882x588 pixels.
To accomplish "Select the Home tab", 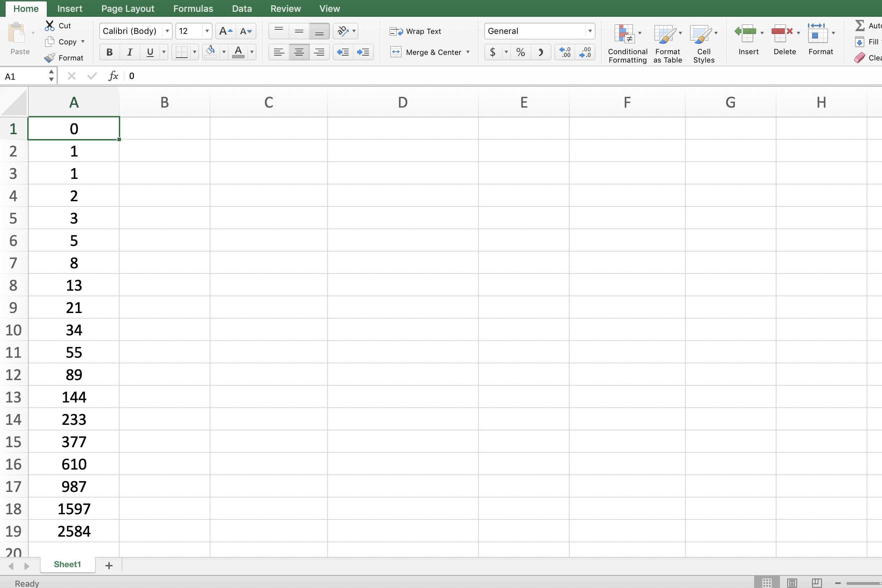I will click(x=26, y=8).
